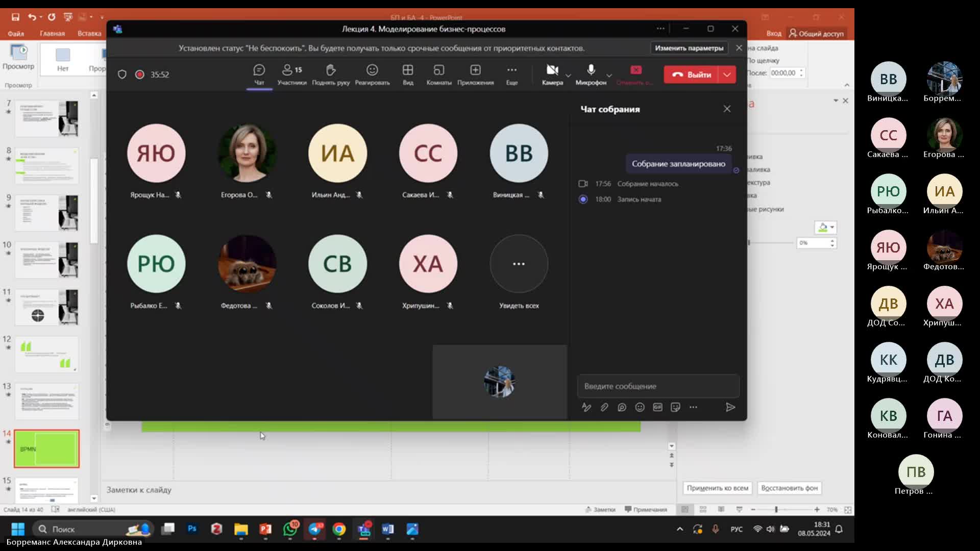Open the Файл tab in PowerPoint

pos(16,34)
